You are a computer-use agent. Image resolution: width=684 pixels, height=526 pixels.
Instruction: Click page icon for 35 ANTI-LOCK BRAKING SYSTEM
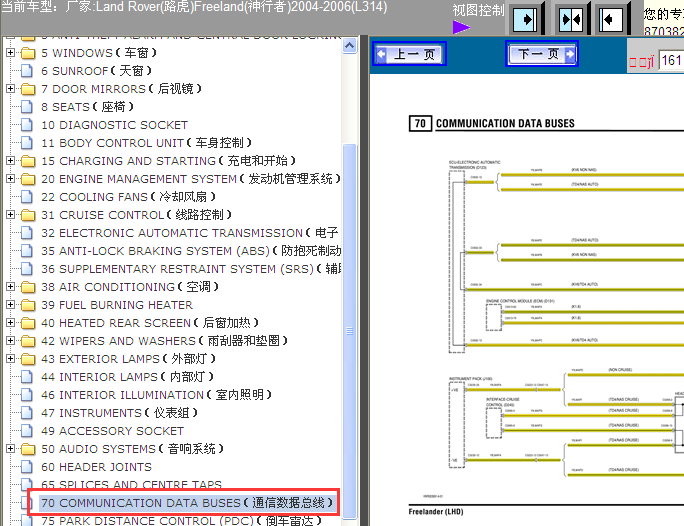27,251
